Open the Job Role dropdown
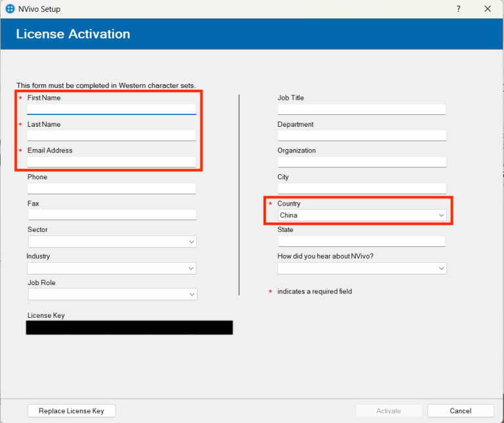504x423 pixels. click(112, 294)
